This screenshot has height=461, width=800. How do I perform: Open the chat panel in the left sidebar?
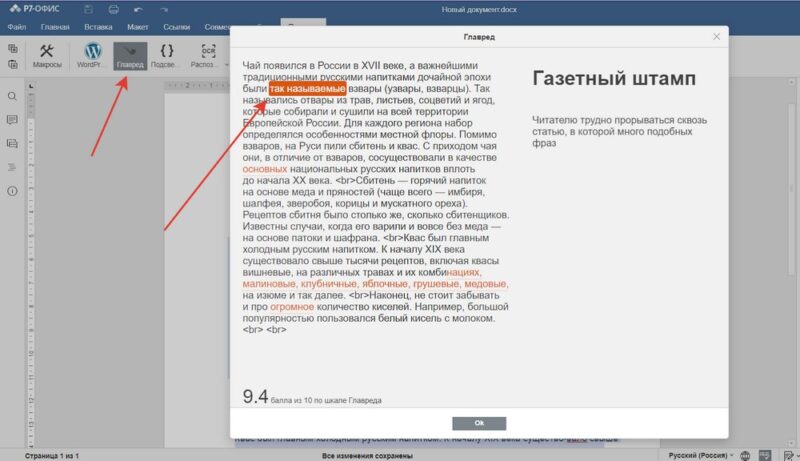click(x=13, y=142)
